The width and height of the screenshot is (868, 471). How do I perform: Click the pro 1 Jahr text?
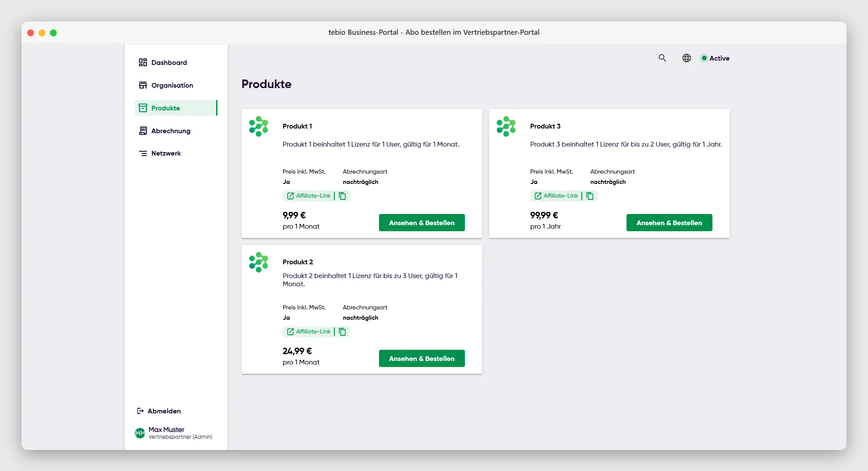click(546, 226)
